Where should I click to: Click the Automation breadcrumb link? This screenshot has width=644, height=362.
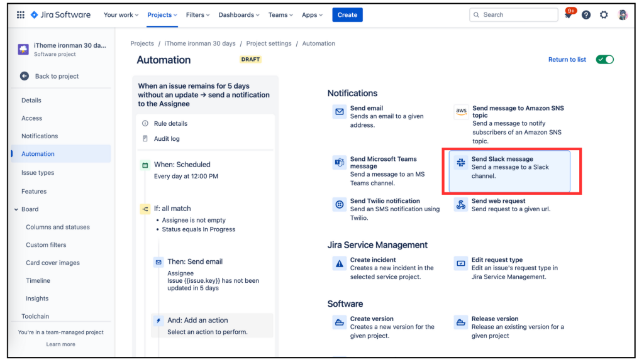pos(319,43)
